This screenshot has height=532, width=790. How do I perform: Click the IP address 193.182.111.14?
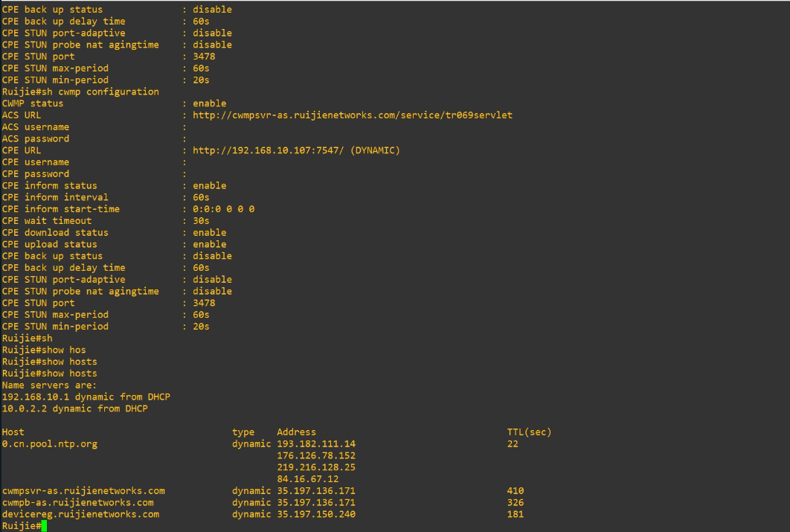(x=315, y=444)
